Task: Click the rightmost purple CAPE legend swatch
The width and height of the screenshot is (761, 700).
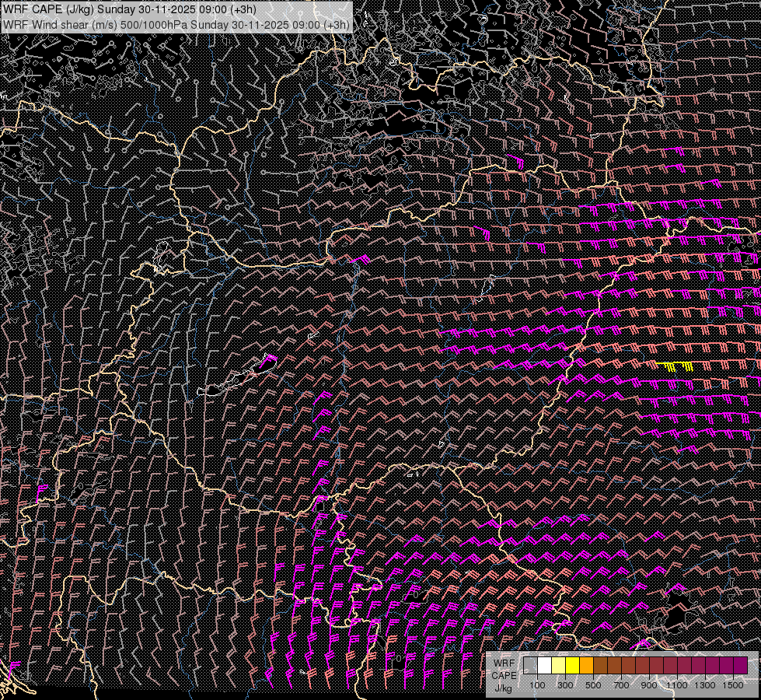Action: click(x=740, y=666)
